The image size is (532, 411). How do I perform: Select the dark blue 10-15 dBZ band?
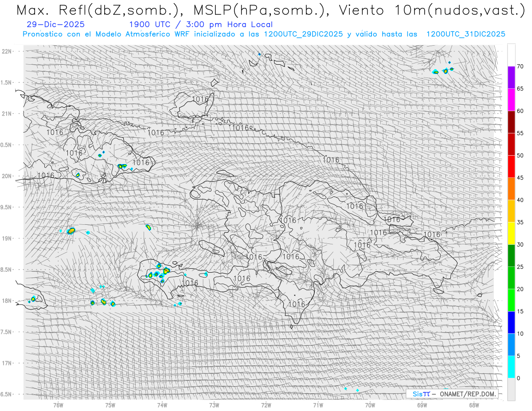pos(511,322)
